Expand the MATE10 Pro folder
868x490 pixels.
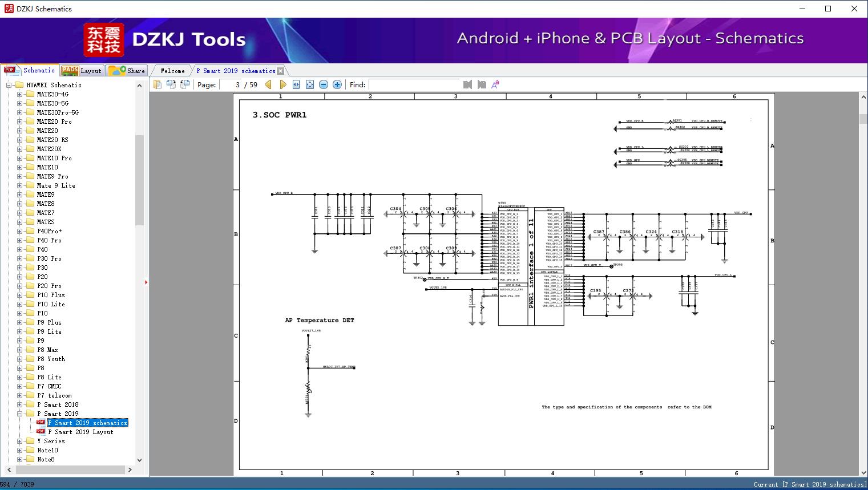[x=20, y=158]
